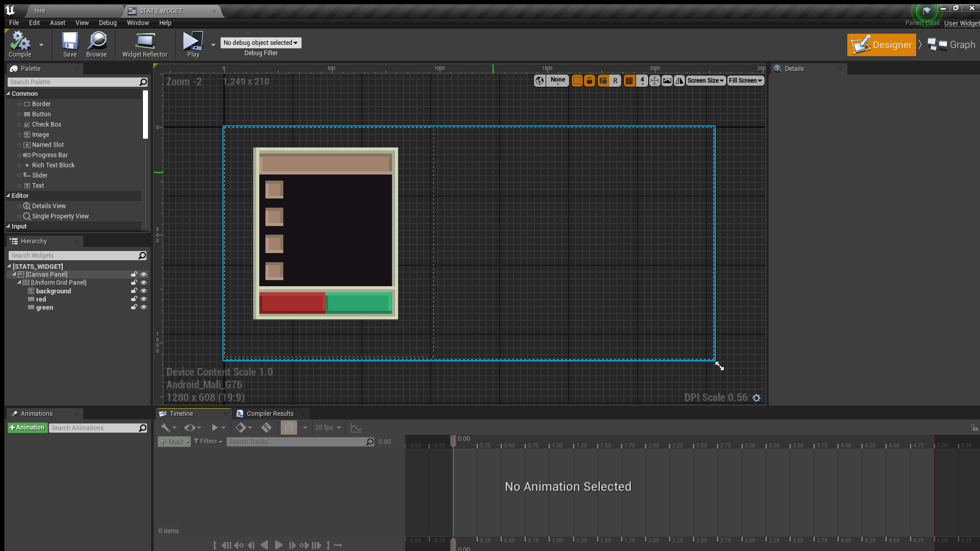Switch to Graph mode

tap(952, 45)
